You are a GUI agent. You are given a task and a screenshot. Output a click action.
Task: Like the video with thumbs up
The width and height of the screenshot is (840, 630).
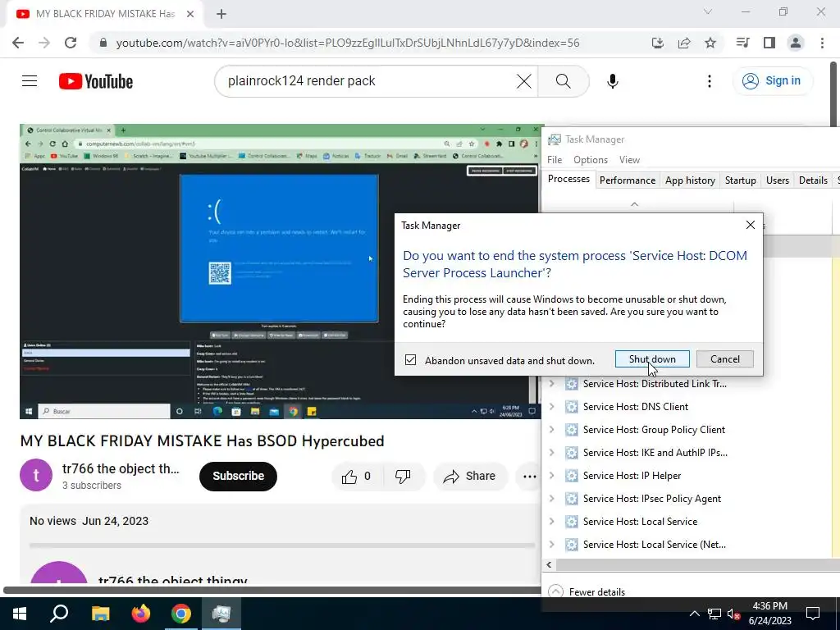(358, 477)
